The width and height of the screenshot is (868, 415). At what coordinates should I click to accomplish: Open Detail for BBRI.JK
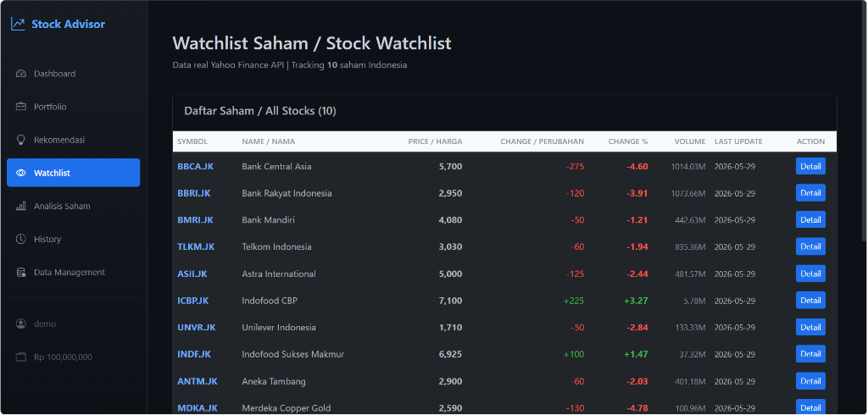810,192
